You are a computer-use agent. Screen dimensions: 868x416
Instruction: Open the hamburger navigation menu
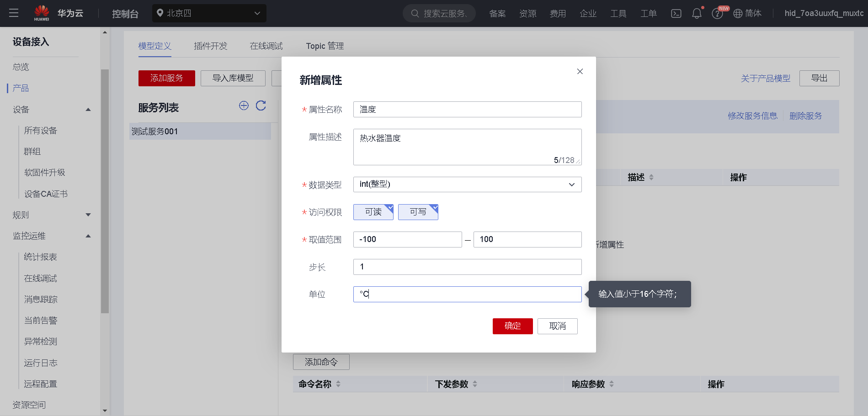(14, 13)
